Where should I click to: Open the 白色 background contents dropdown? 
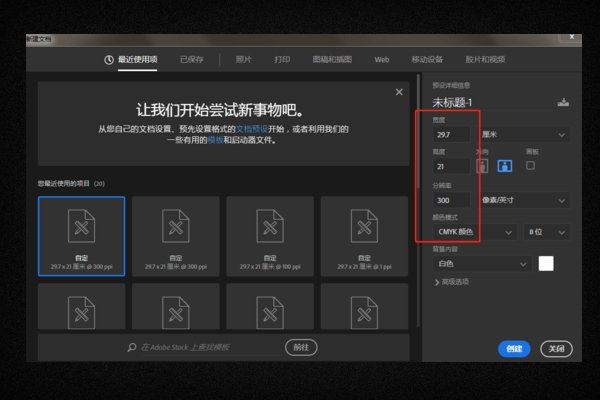[x=482, y=264]
